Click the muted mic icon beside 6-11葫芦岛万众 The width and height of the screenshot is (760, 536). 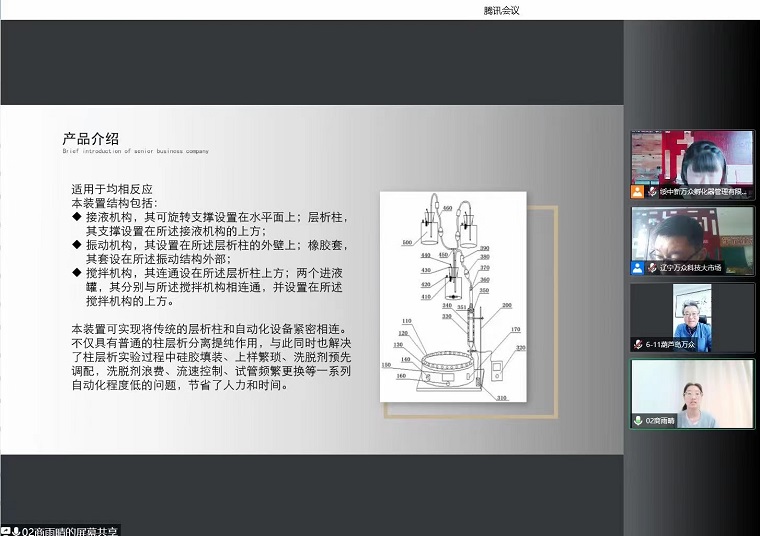(x=638, y=344)
